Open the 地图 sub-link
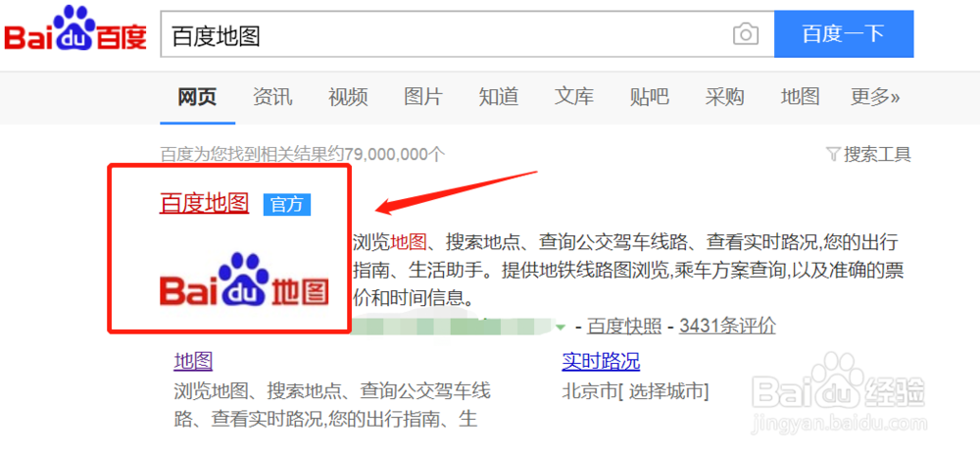The height and width of the screenshot is (456, 980). click(x=193, y=361)
